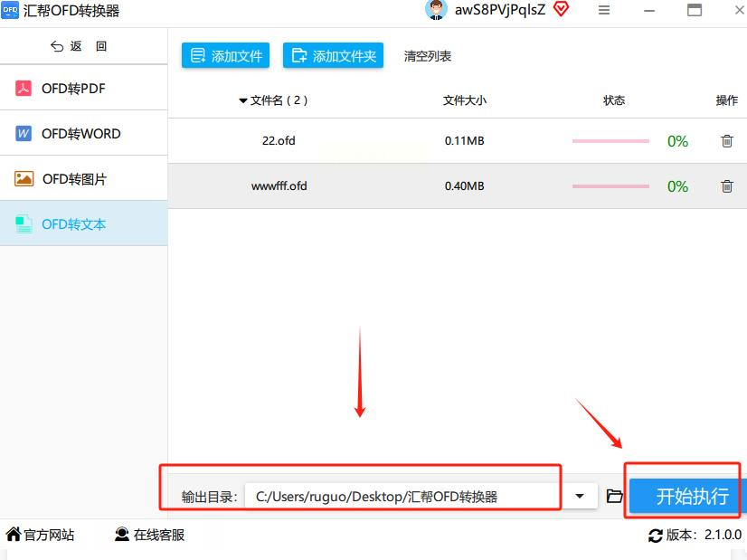This screenshot has height=560, width=747.
Task: Clear the list with 清空列表
Action: click(428, 56)
